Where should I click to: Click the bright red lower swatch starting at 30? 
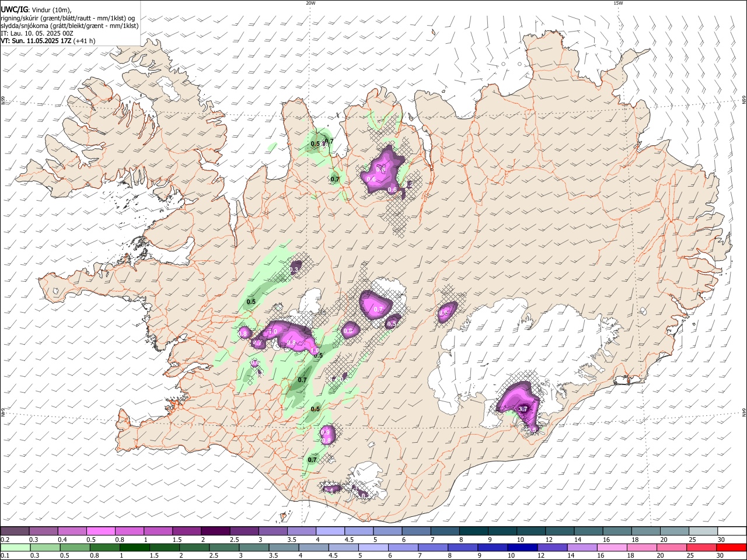(x=731, y=547)
